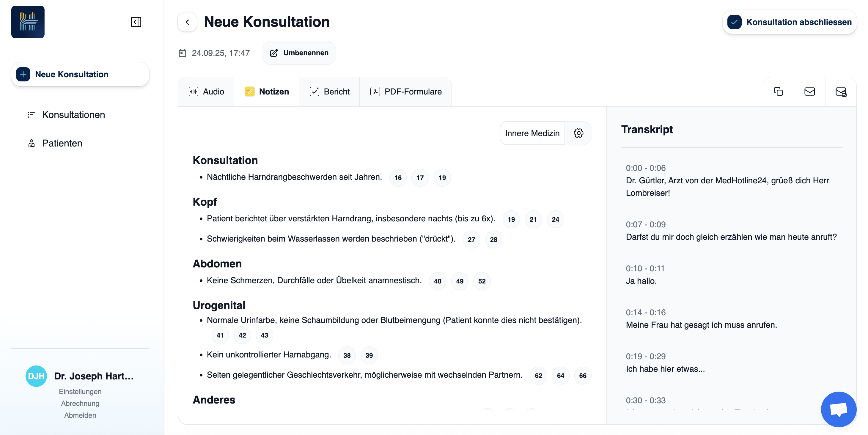This screenshot has width=868, height=435.
Task: Open Konsultationen list in sidebar
Action: pyautogui.click(x=73, y=114)
